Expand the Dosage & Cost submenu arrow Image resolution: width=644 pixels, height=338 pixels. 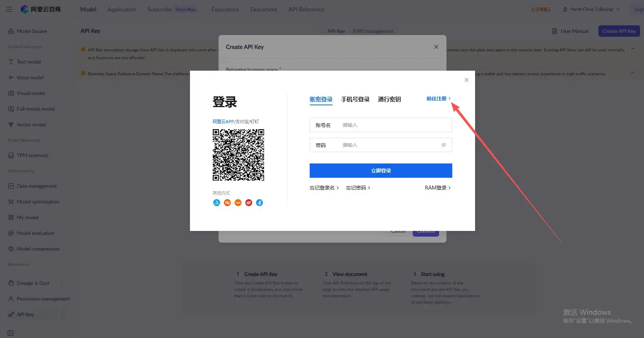pyautogui.click(x=62, y=283)
